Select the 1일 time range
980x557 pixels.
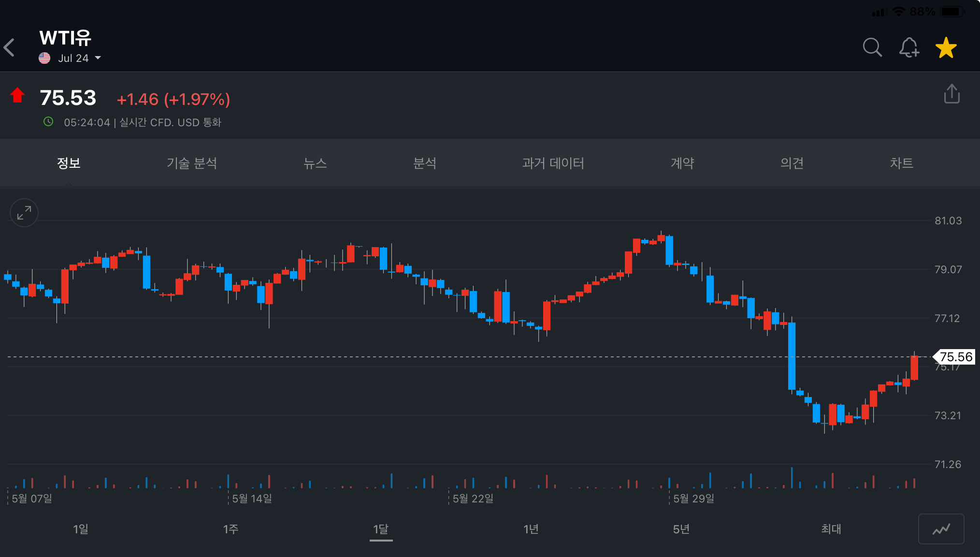81,529
